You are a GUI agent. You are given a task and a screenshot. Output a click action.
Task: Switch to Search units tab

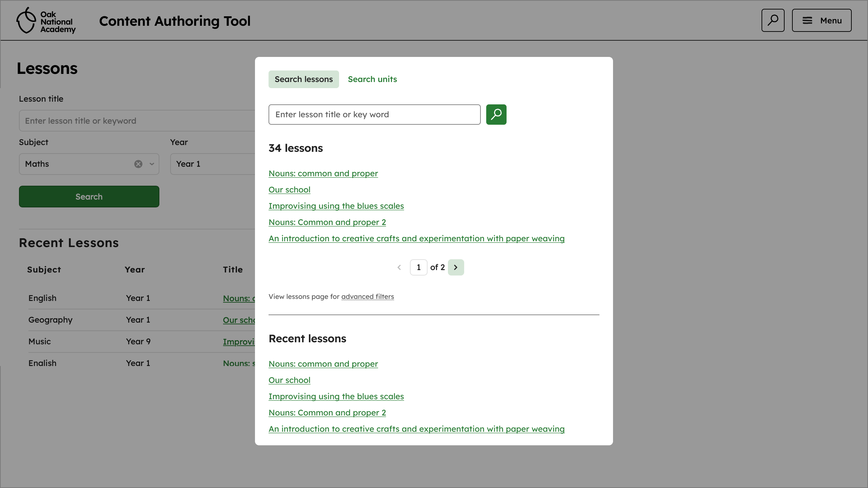point(373,79)
